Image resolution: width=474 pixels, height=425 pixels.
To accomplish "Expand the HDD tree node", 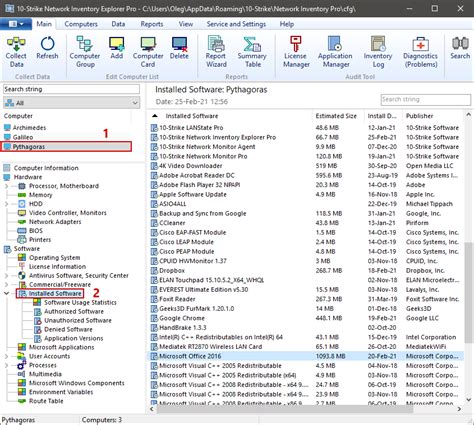I will point(6,204).
